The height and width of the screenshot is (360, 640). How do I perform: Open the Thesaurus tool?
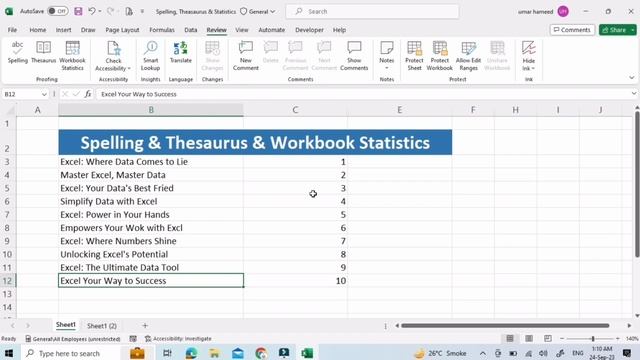click(x=43, y=52)
